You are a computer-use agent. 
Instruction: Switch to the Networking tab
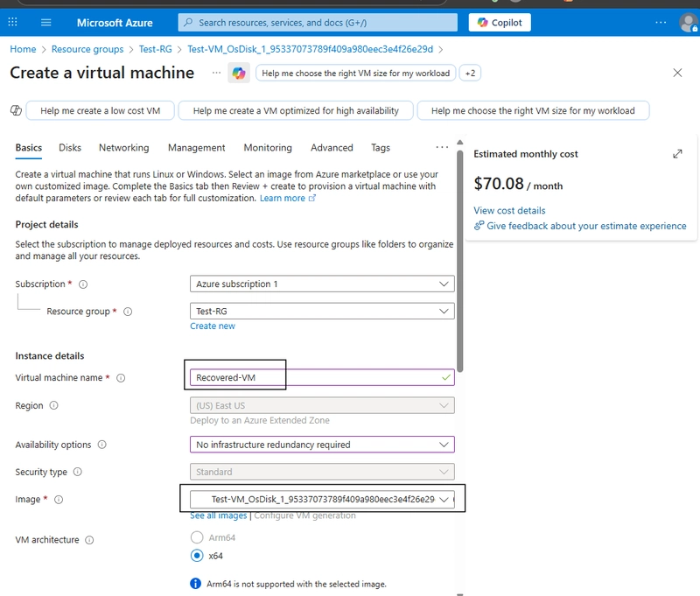(x=123, y=148)
